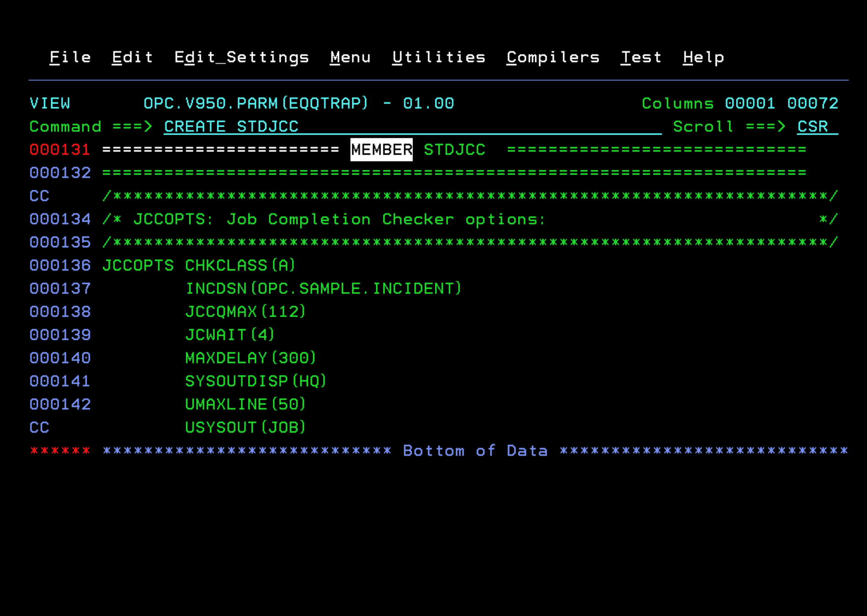
Task: Click the red line number 000131
Action: pyautogui.click(x=59, y=150)
